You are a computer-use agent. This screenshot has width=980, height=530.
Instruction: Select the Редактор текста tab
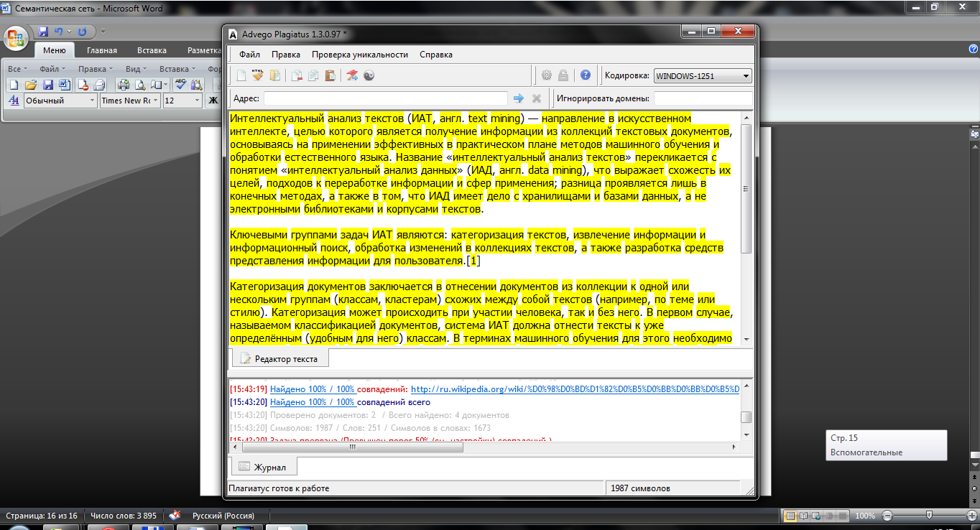coord(279,358)
